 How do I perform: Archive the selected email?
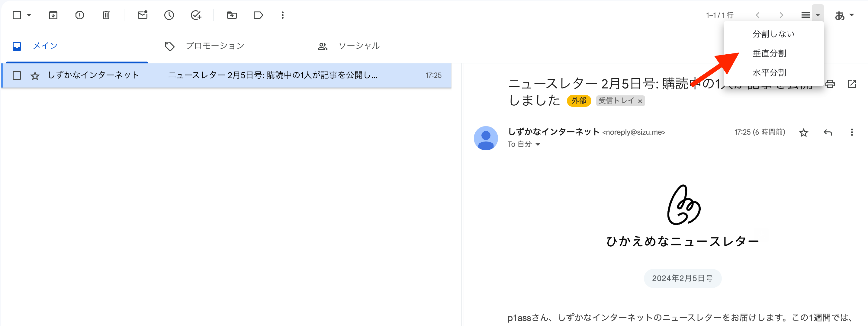(x=53, y=15)
